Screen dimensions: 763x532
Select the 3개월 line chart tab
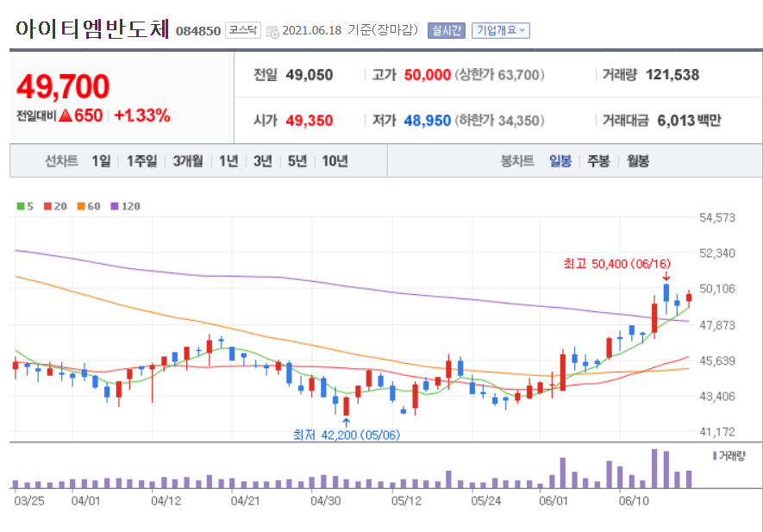[188, 160]
